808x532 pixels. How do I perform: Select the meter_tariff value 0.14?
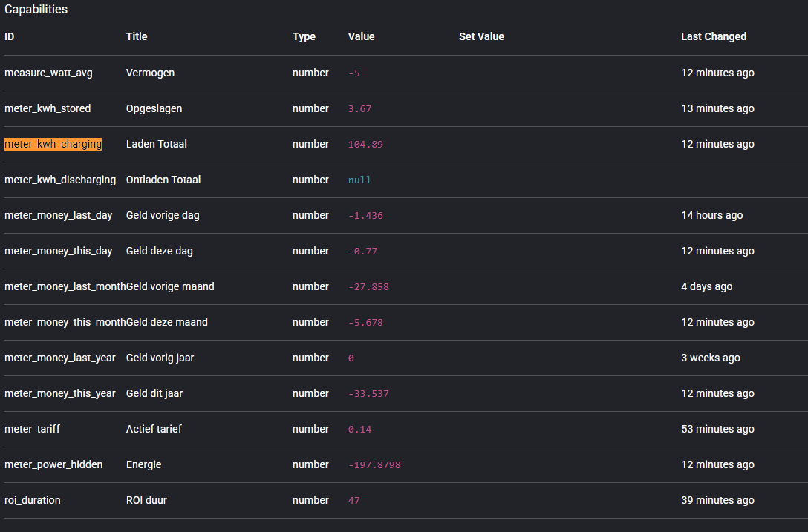(359, 429)
